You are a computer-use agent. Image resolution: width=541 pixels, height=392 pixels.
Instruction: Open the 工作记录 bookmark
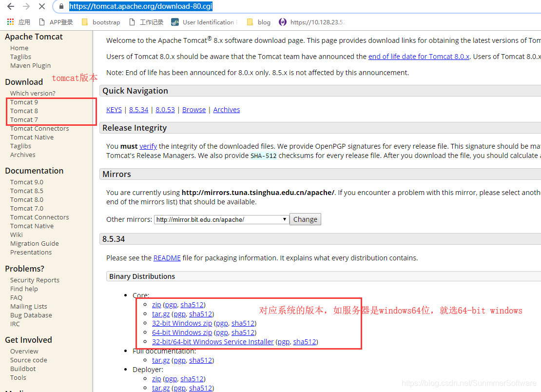click(x=146, y=22)
